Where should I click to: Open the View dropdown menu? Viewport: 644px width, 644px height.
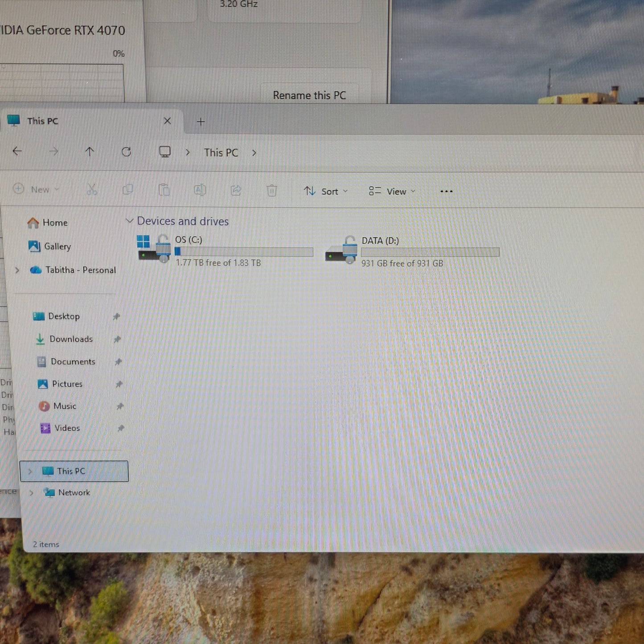click(392, 191)
